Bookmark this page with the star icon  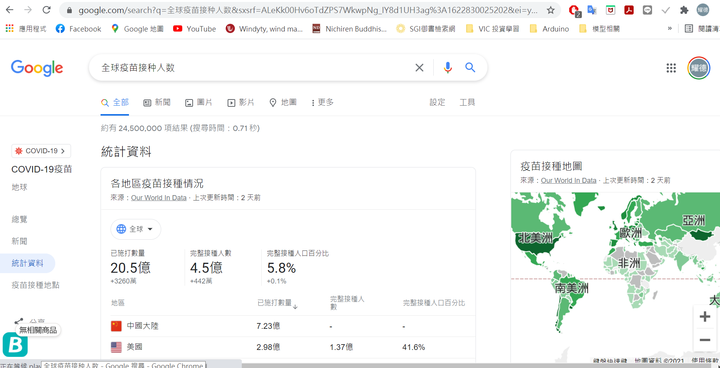(x=551, y=10)
